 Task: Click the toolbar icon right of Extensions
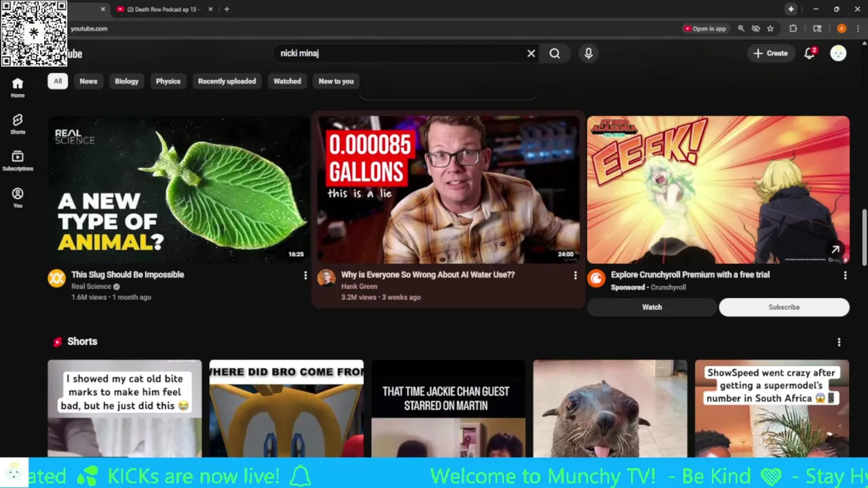tap(817, 28)
